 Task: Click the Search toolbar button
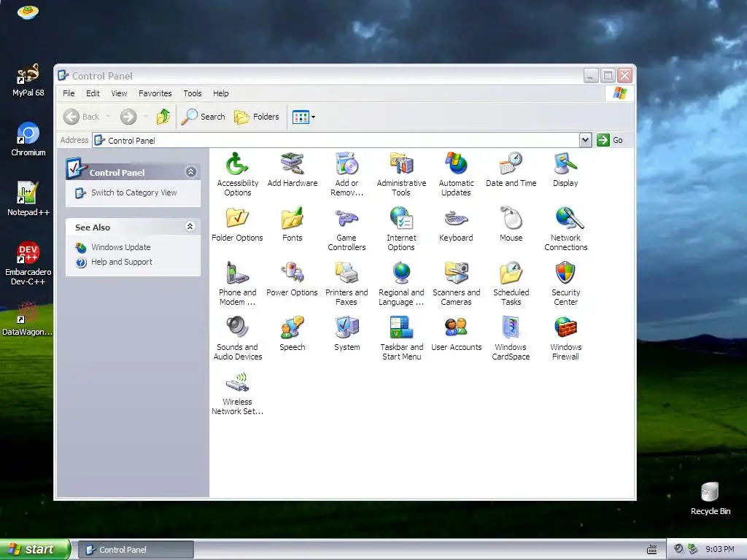[x=203, y=117]
